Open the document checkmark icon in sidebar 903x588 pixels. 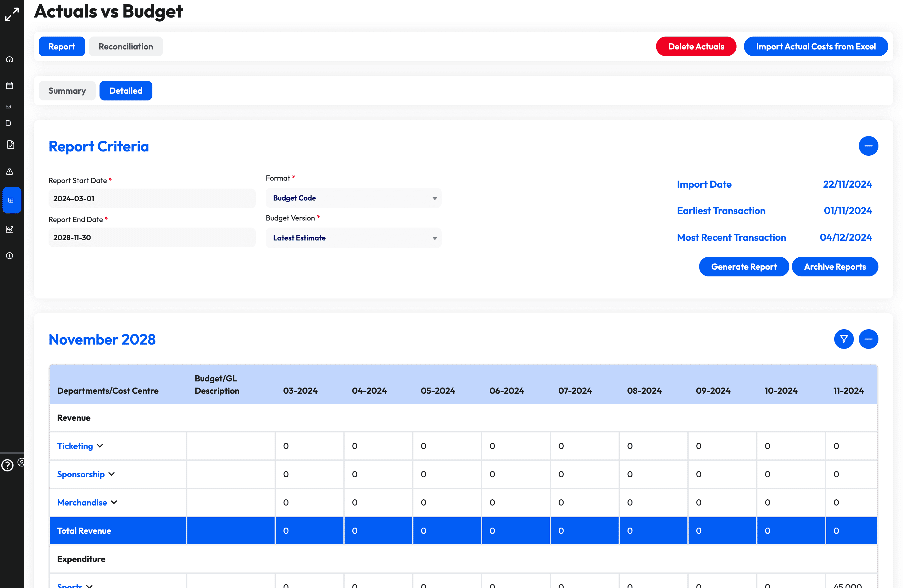click(11, 145)
